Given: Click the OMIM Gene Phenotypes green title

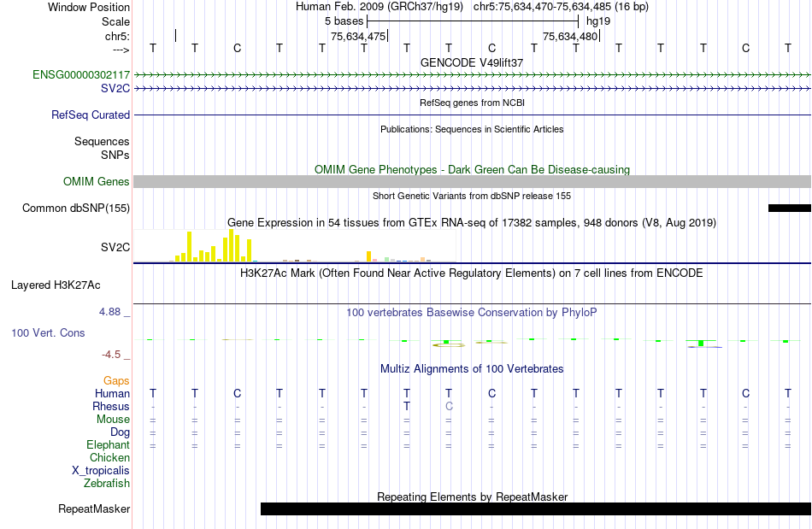Looking at the screenshot, I should (472, 170).
